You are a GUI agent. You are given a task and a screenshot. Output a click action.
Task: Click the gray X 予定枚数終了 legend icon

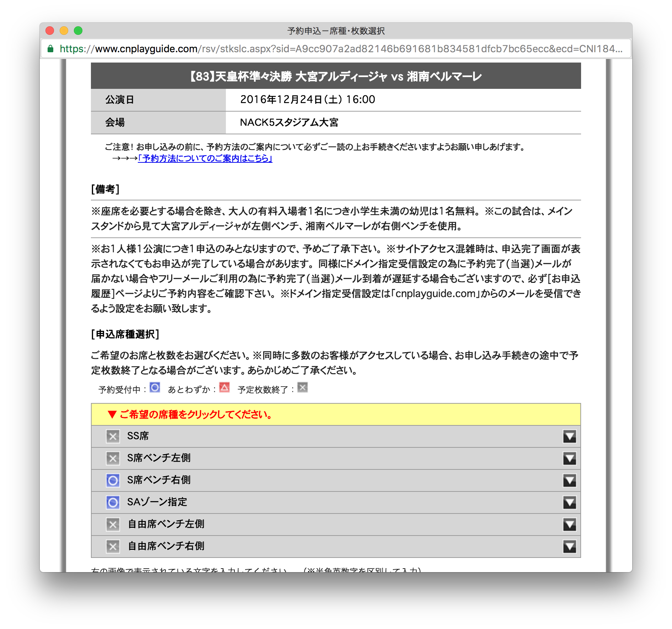click(303, 387)
